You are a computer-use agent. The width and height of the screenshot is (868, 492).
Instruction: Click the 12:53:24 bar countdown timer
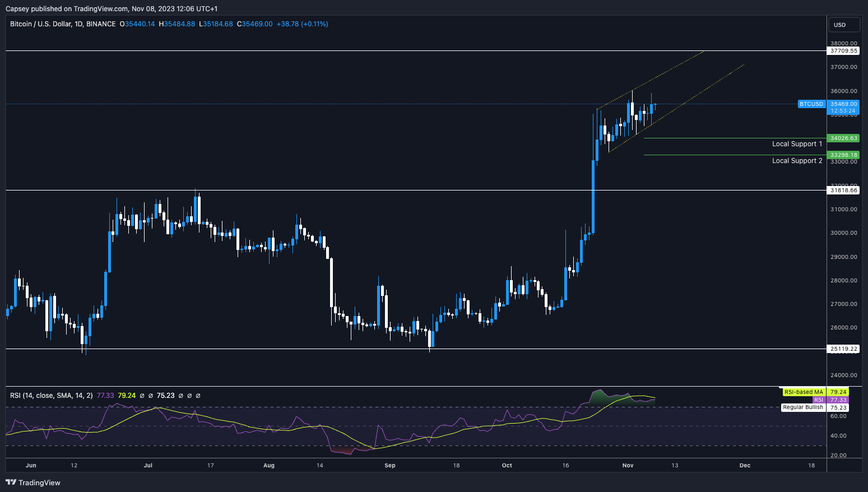tap(844, 110)
